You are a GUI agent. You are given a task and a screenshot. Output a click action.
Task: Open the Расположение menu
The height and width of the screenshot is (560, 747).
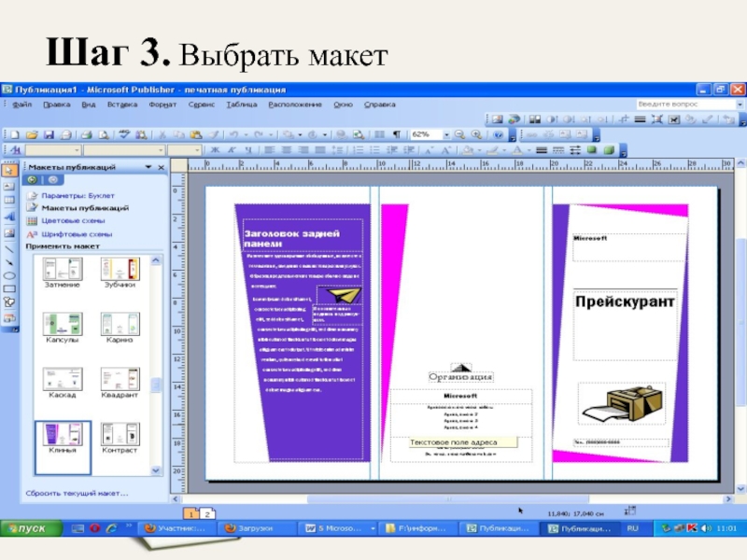coord(295,105)
